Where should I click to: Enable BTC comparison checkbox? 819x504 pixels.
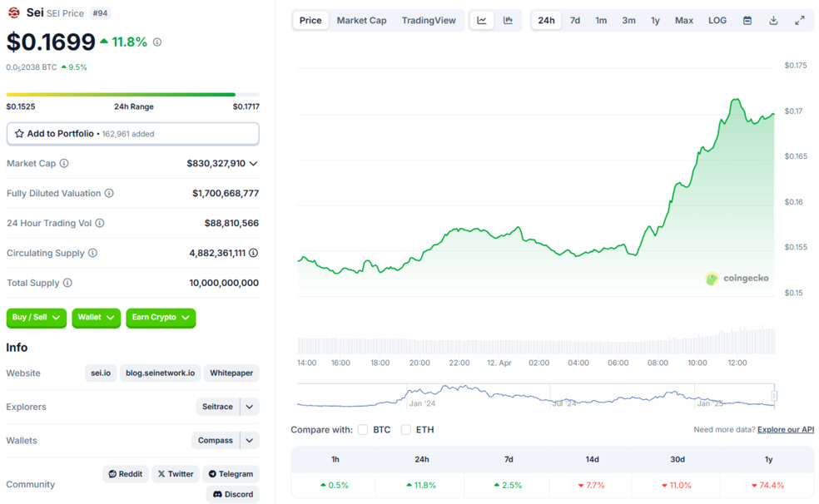[363, 429]
